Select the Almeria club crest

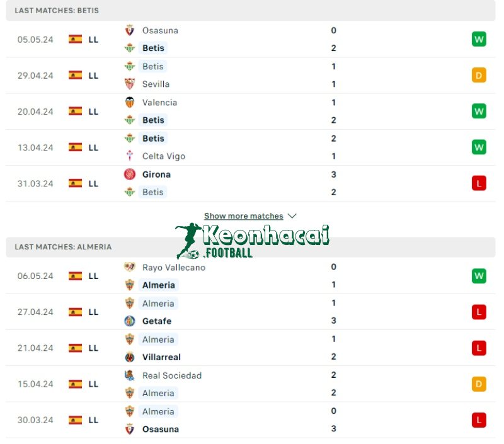point(131,285)
